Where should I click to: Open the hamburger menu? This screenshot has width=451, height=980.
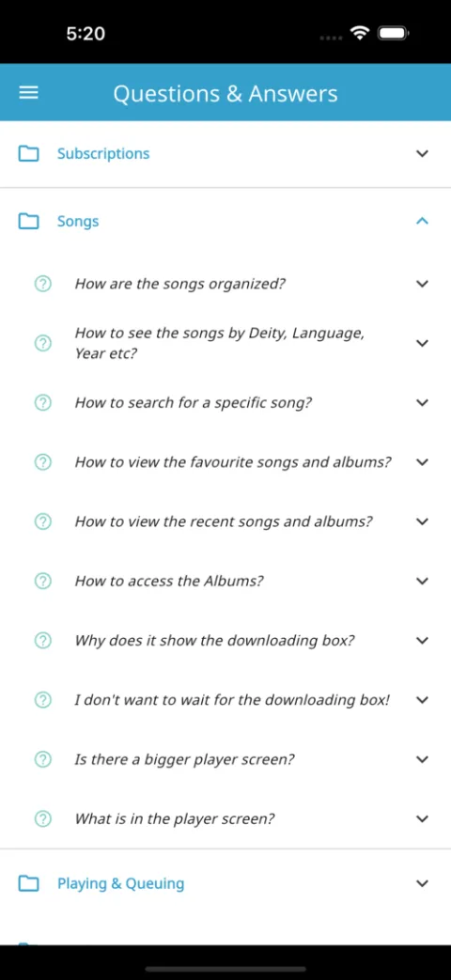[x=29, y=94]
